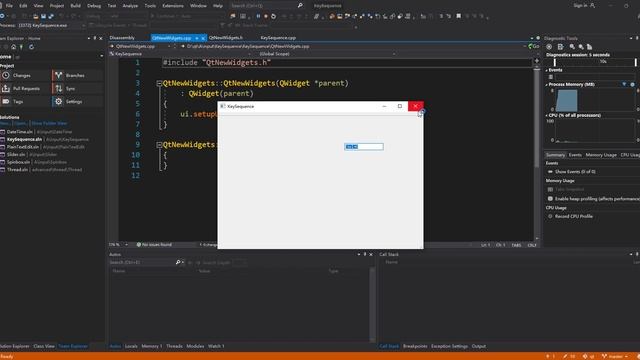
Task: Open the Team Explorer Home dropdown arrow
Action: 102,56
